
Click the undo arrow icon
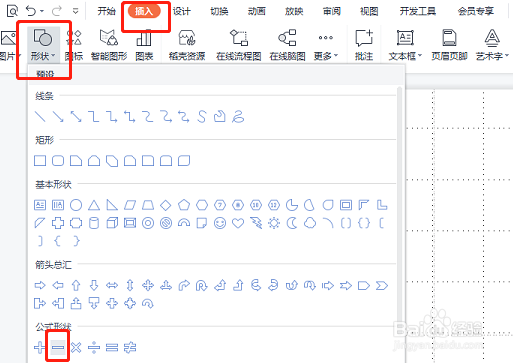31,11
